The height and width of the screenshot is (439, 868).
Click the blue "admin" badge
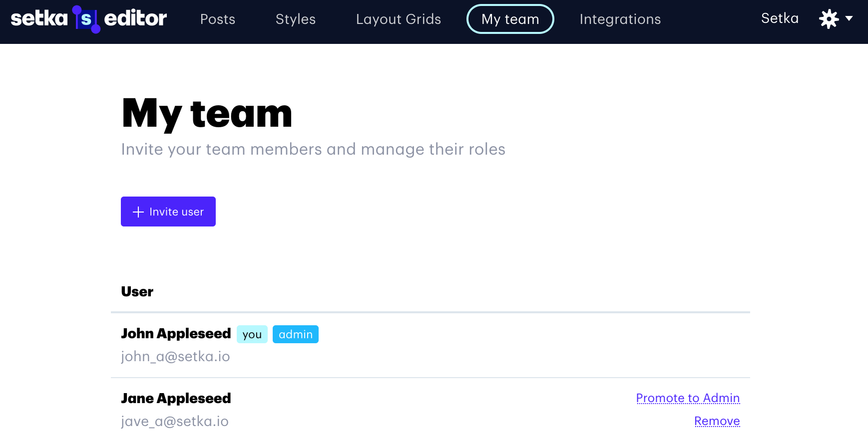295,334
